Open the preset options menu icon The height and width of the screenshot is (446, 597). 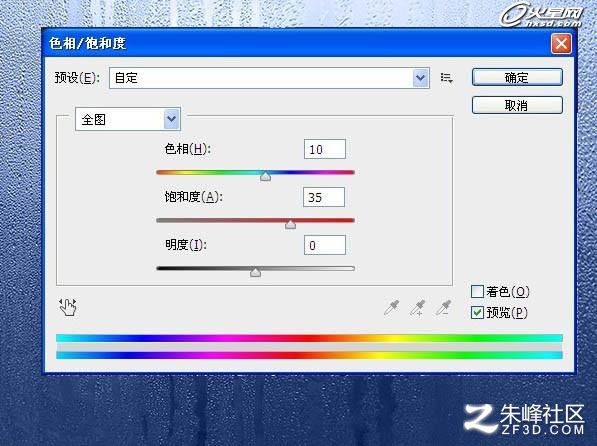(446, 78)
